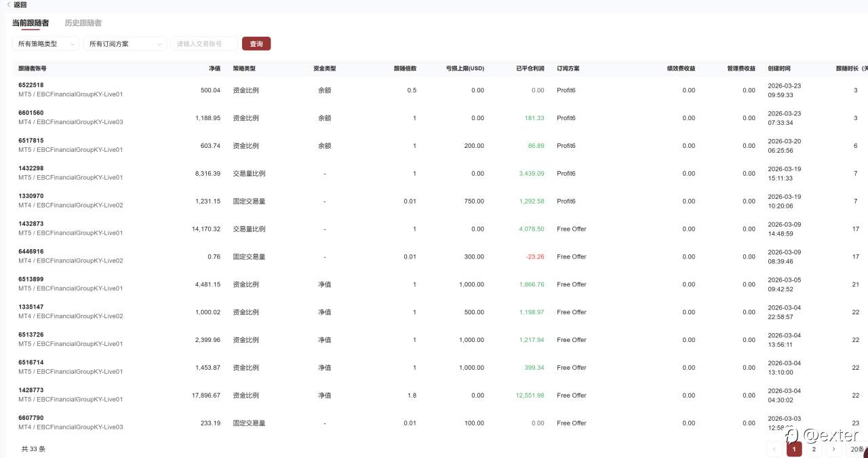The height and width of the screenshot is (458, 868).
Task: Click follow multiplier 1.8
Action: tap(412, 396)
